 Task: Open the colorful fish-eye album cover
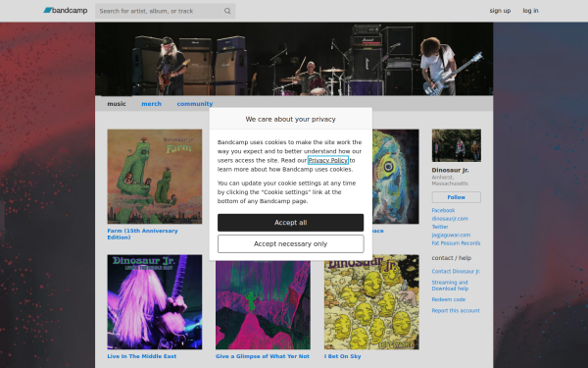[396, 177]
